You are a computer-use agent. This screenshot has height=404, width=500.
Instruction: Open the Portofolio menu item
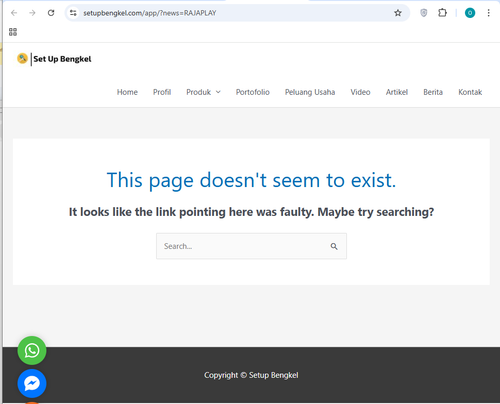[x=253, y=92]
